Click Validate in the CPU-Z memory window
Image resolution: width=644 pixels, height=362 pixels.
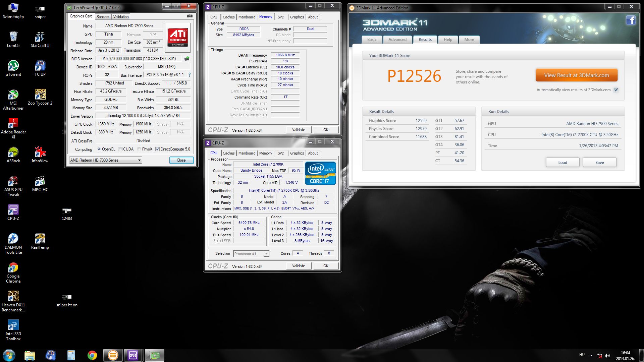pyautogui.click(x=298, y=130)
